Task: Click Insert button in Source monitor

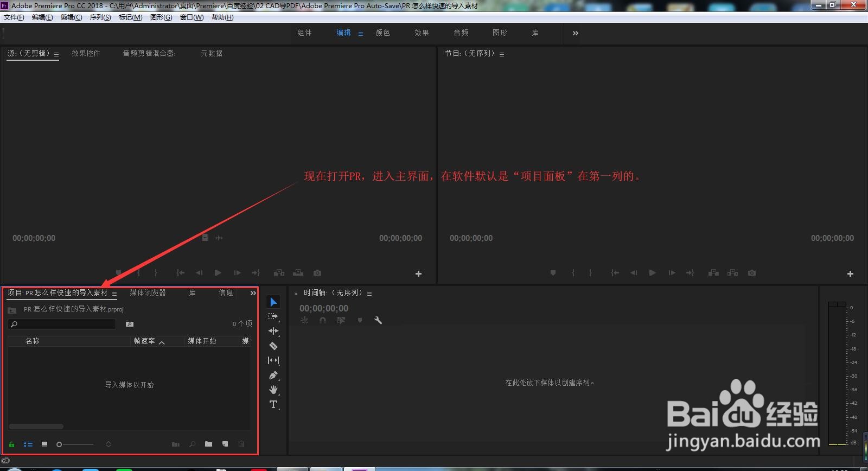Action: tap(279, 273)
